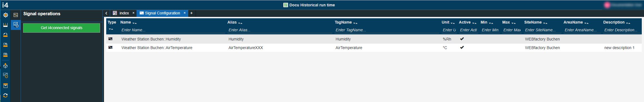Screen dimensions: 644x102
Task: Select the Signal Configuration tab
Action: coord(162,13)
